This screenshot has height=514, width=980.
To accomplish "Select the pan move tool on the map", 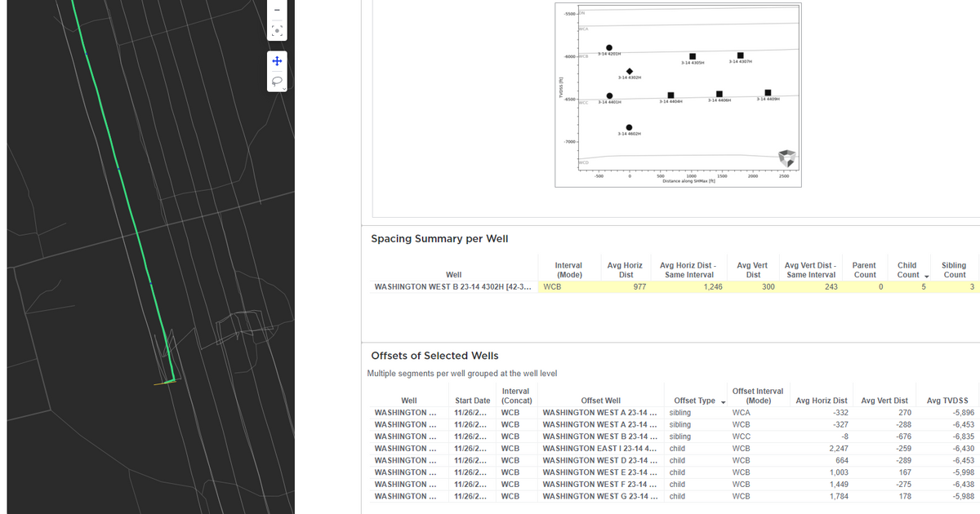I will 278,61.
